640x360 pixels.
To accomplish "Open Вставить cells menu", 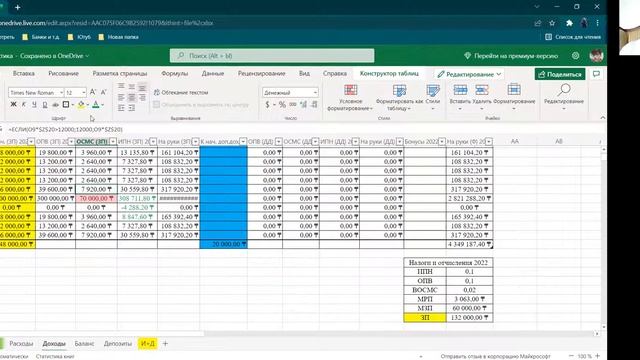I will pyautogui.click(x=460, y=98).
